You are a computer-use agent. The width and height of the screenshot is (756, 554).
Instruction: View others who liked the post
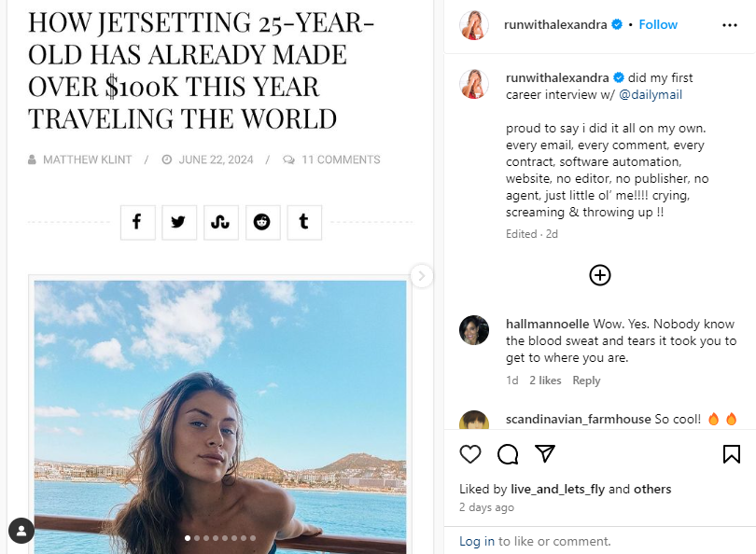[x=652, y=489]
